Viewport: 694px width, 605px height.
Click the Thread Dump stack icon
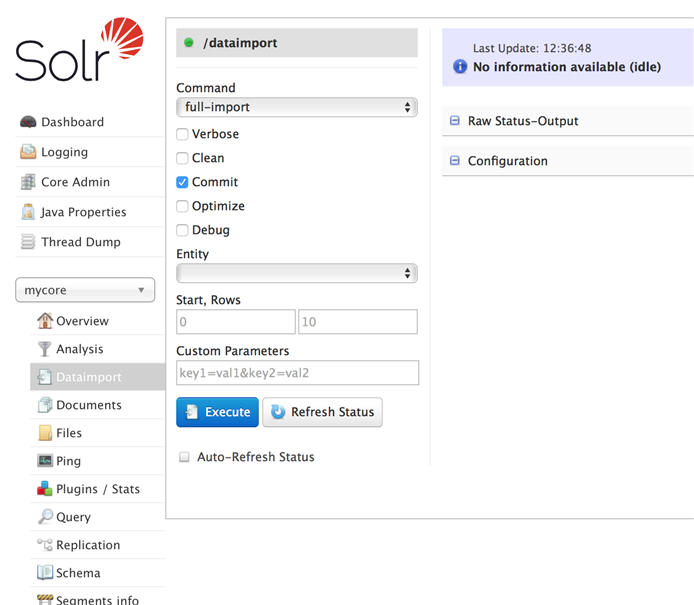coord(28,242)
